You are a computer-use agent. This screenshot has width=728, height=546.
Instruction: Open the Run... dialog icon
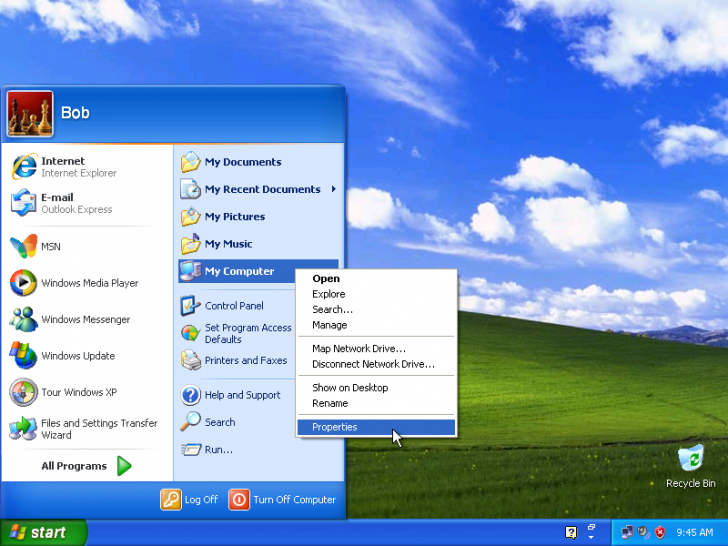coord(190,449)
